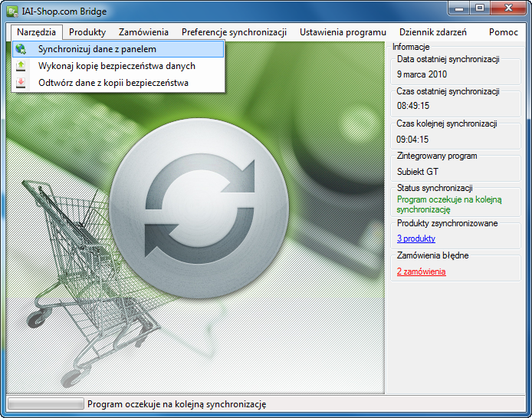The height and width of the screenshot is (418, 532).
Task: Click green status text Program oczekuje
Action: [x=449, y=205]
